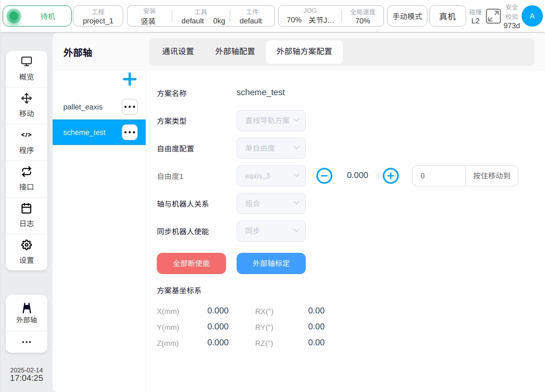Open the 工程 project_1 panel
The width and height of the screenshot is (545, 392).
tap(98, 16)
